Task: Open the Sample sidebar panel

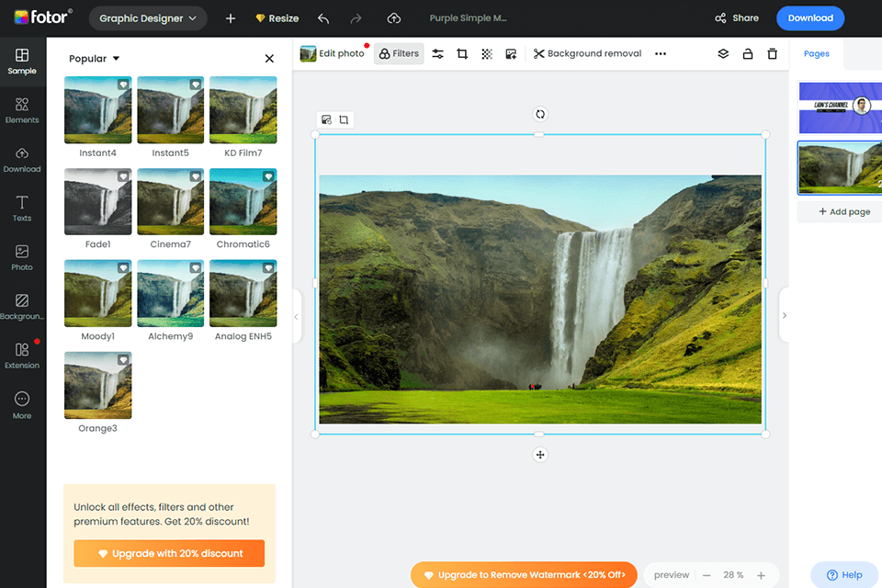Action: pyautogui.click(x=22, y=62)
